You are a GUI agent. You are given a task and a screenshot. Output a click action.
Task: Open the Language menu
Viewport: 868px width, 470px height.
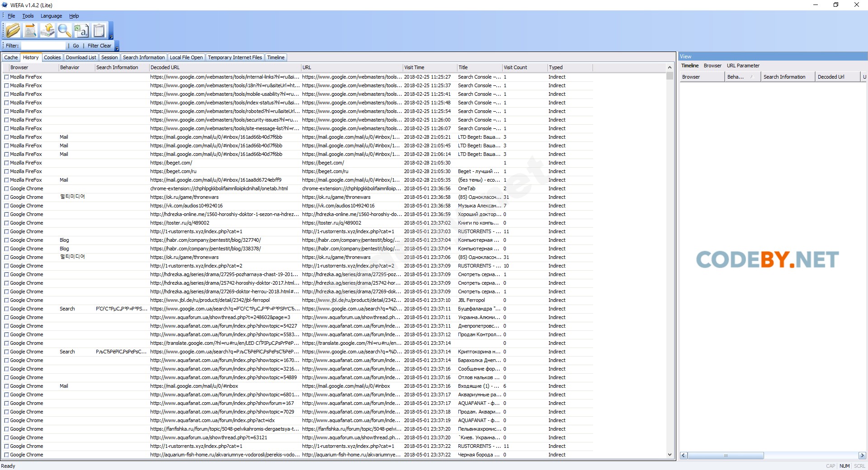(51, 16)
